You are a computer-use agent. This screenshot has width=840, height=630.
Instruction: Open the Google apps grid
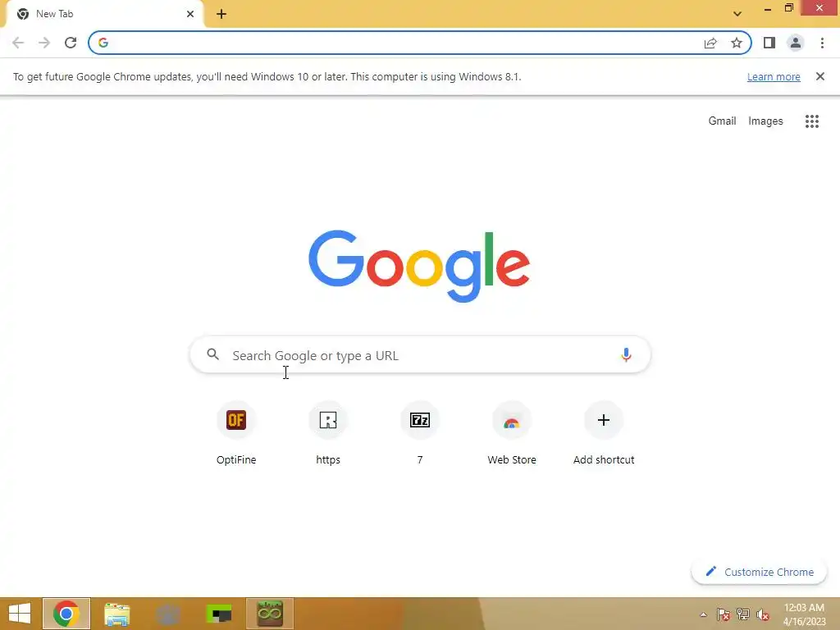812,121
